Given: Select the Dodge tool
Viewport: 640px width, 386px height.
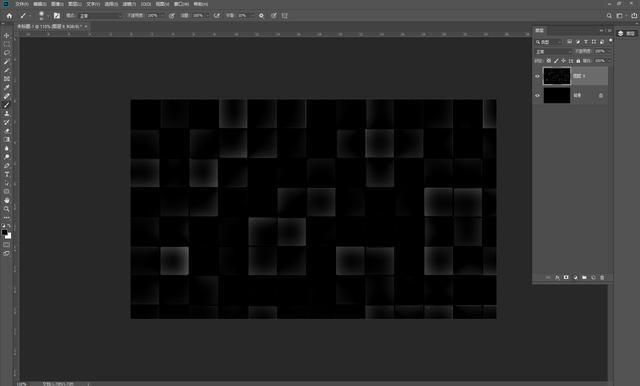Looking at the screenshot, I should pos(7,157).
